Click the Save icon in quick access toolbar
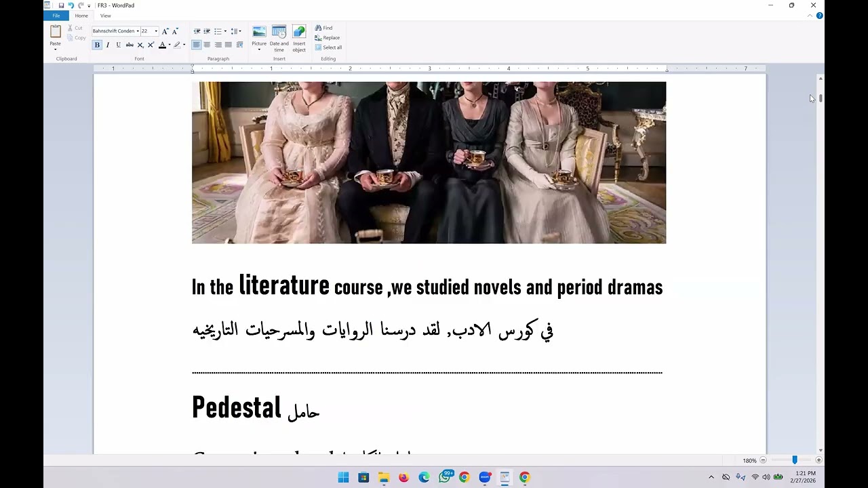 pos(61,5)
